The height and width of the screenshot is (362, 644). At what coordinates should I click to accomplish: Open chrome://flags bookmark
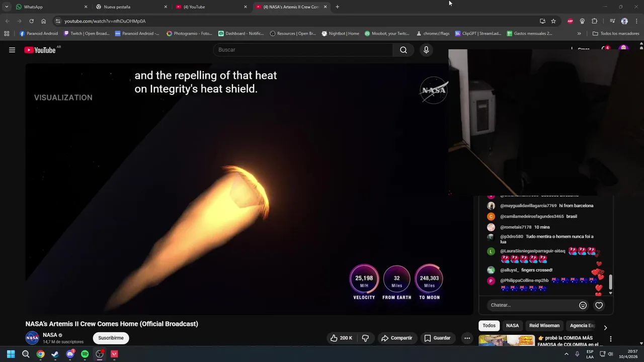433,34
